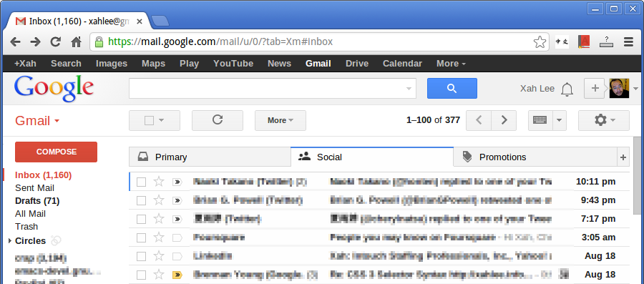Click the Chinese character extension icon
Image resolution: width=644 pixels, height=284 pixels.
pos(562,42)
